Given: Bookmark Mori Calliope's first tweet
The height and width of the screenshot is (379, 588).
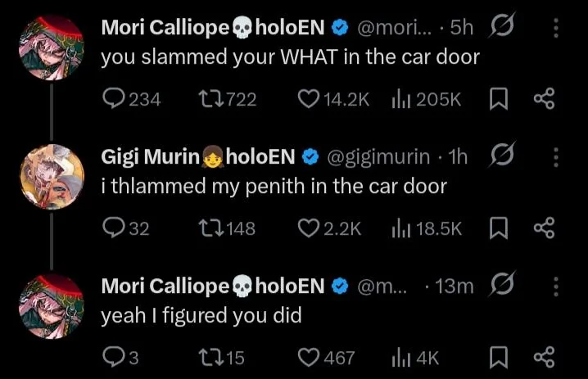Looking at the screenshot, I should [x=499, y=99].
